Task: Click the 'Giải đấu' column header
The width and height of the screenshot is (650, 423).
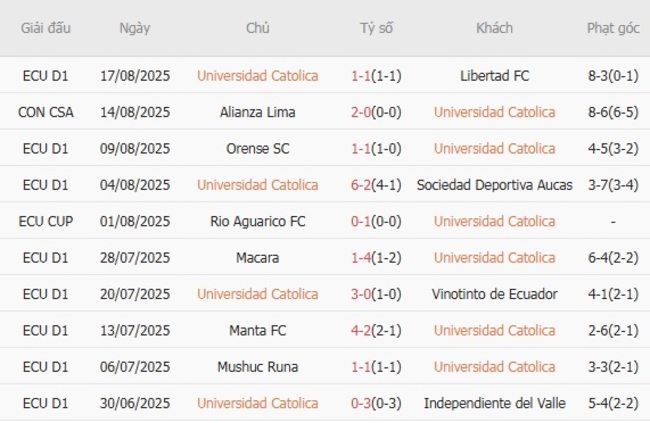Action: click(x=45, y=28)
